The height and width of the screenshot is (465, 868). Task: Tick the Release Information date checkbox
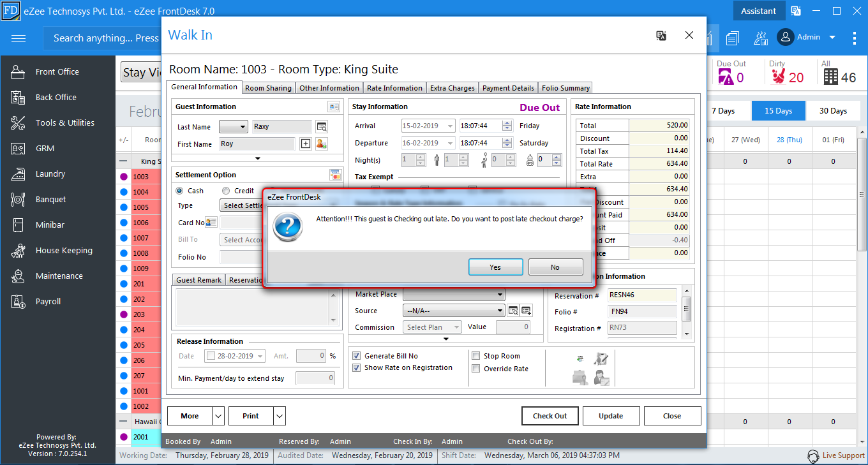211,356
